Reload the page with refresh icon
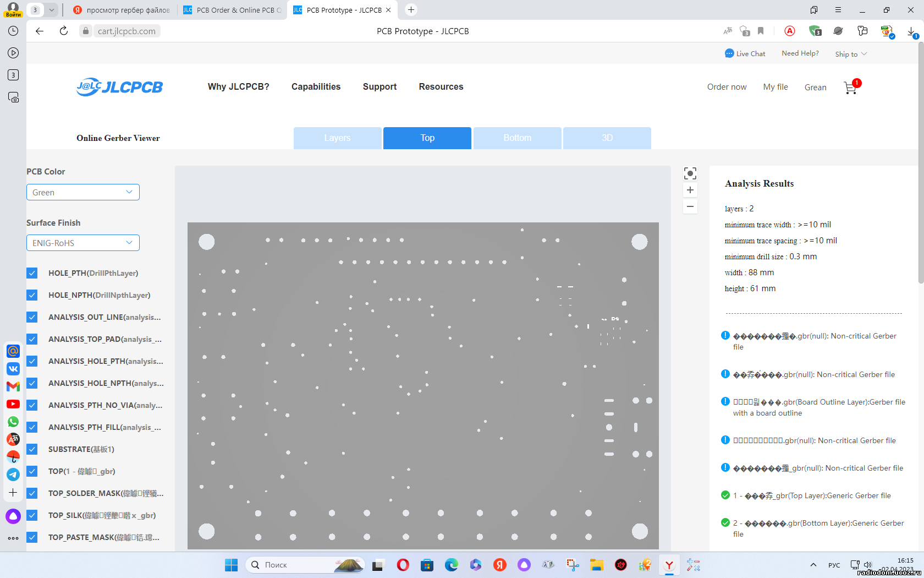This screenshot has height=578, width=924. [64, 31]
